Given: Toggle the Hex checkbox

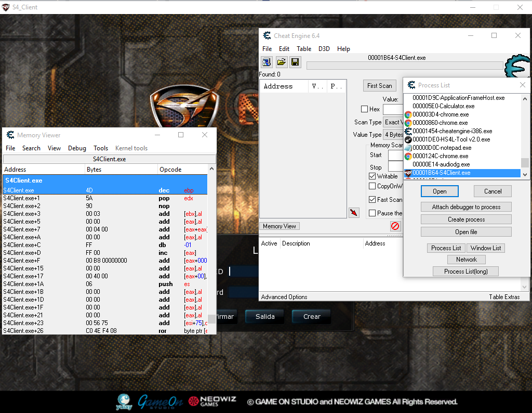Looking at the screenshot, I should tap(364, 109).
